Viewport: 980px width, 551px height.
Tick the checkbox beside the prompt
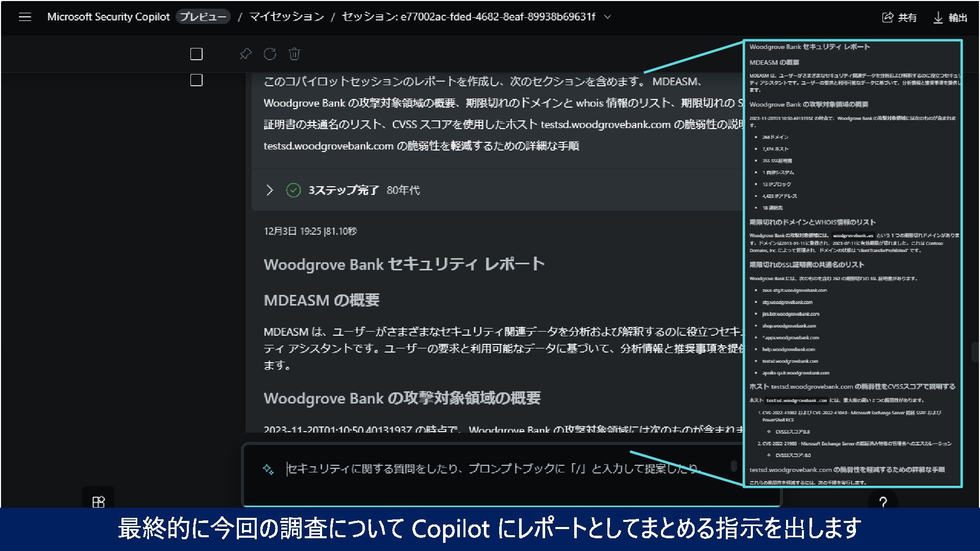[x=197, y=81]
